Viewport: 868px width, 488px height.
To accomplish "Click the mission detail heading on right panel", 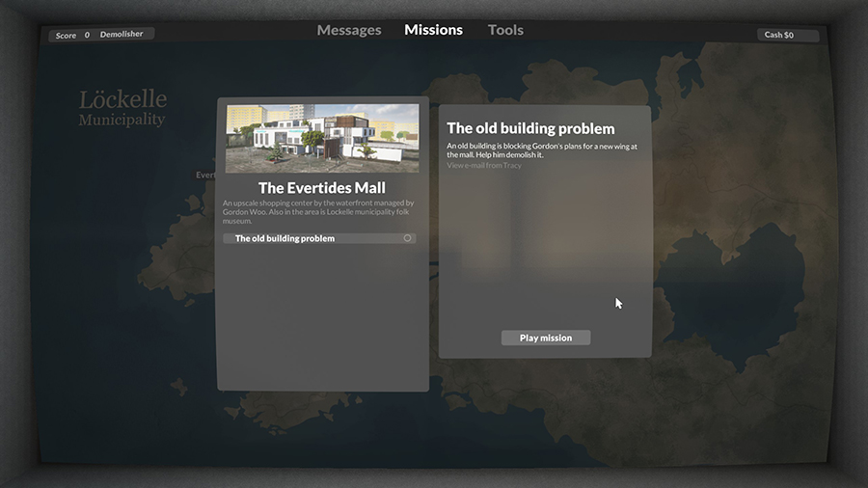I will click(x=530, y=128).
